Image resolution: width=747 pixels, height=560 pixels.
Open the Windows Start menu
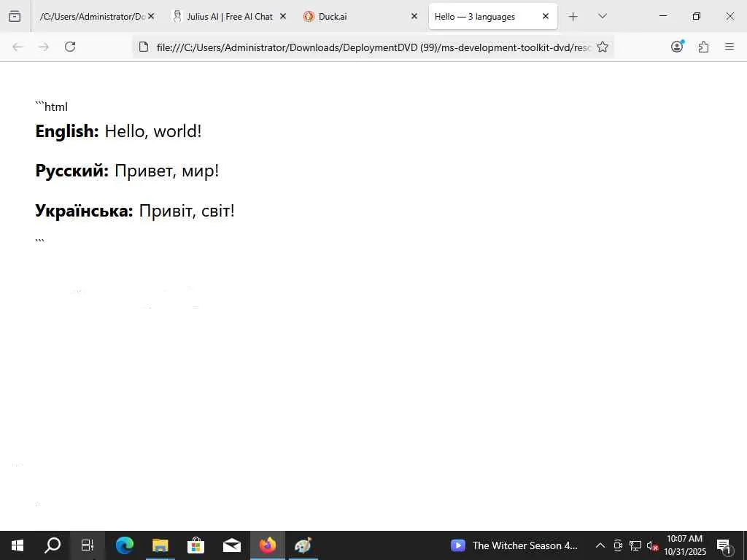18,545
